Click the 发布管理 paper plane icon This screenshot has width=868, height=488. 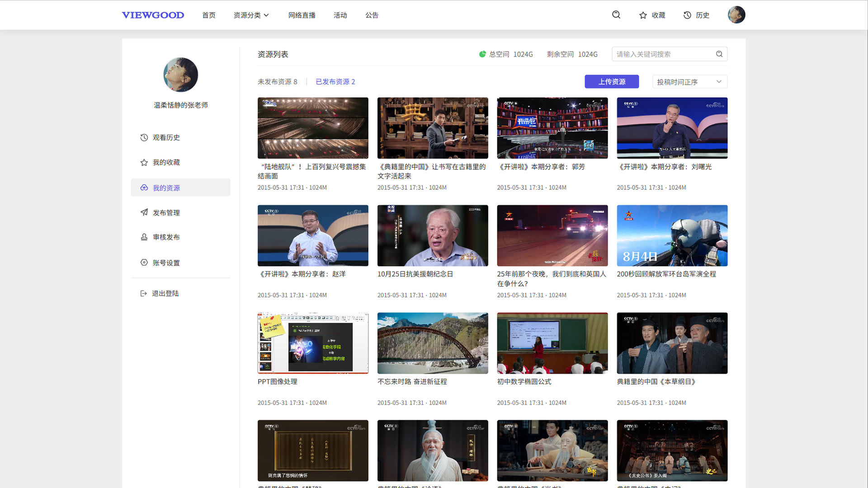[144, 212]
